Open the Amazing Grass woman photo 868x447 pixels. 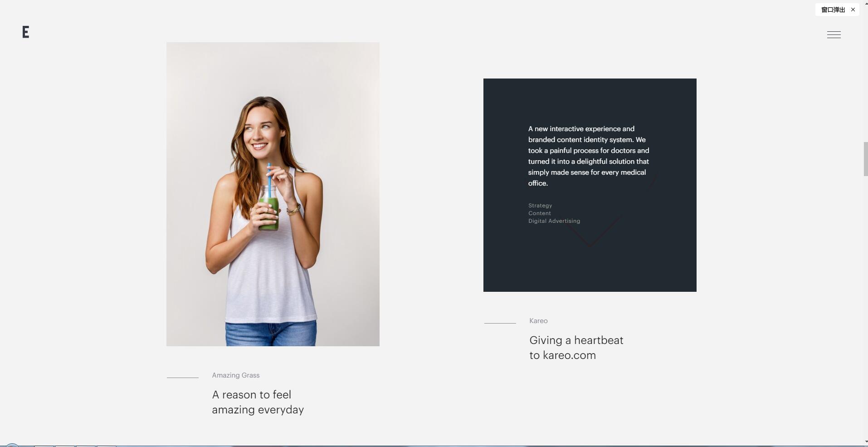click(x=273, y=194)
